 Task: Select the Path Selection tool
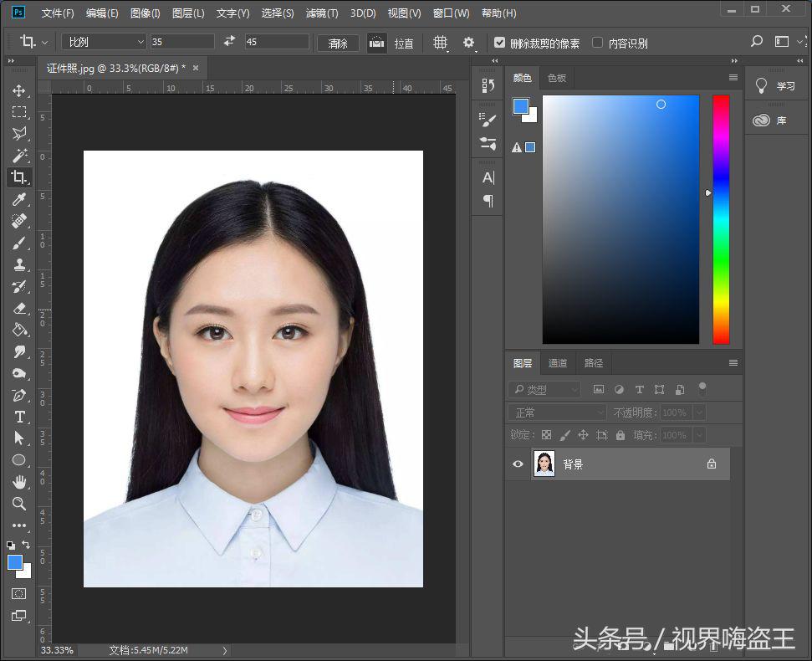tap(19, 438)
